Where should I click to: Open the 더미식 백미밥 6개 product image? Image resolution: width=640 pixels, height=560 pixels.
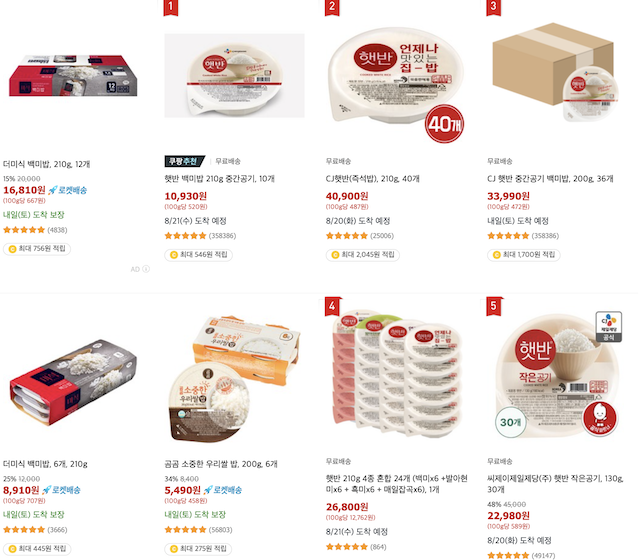point(73,382)
